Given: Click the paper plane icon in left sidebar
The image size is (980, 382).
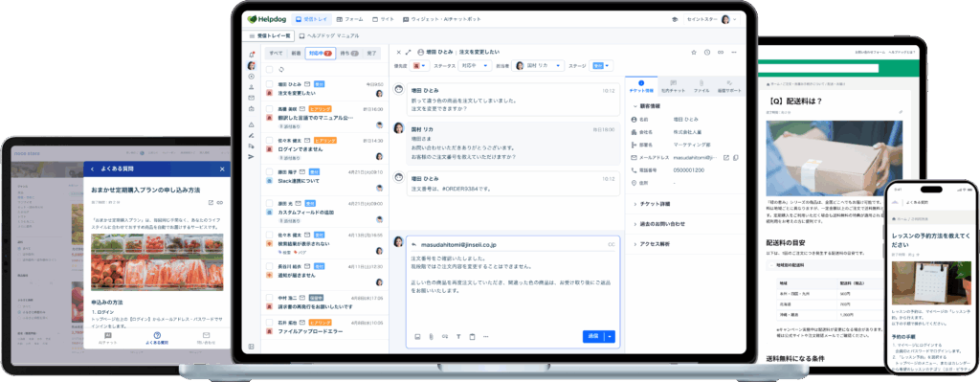Looking at the screenshot, I should tap(252, 157).
